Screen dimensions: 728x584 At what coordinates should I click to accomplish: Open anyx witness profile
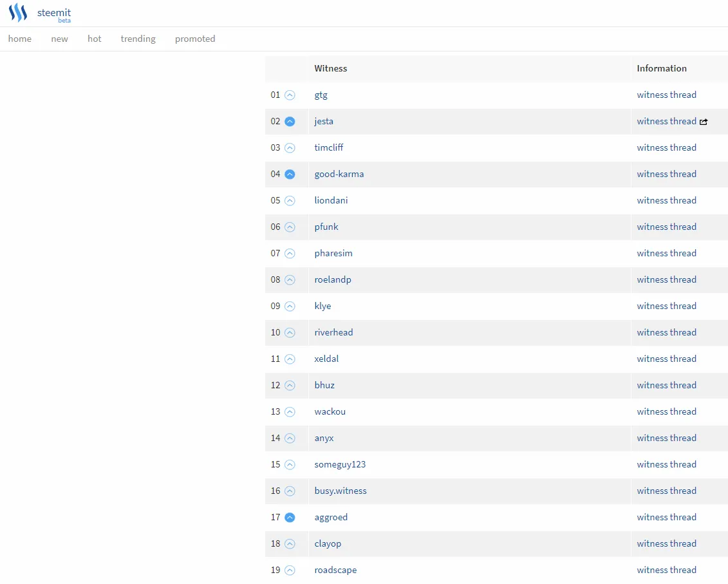324,438
